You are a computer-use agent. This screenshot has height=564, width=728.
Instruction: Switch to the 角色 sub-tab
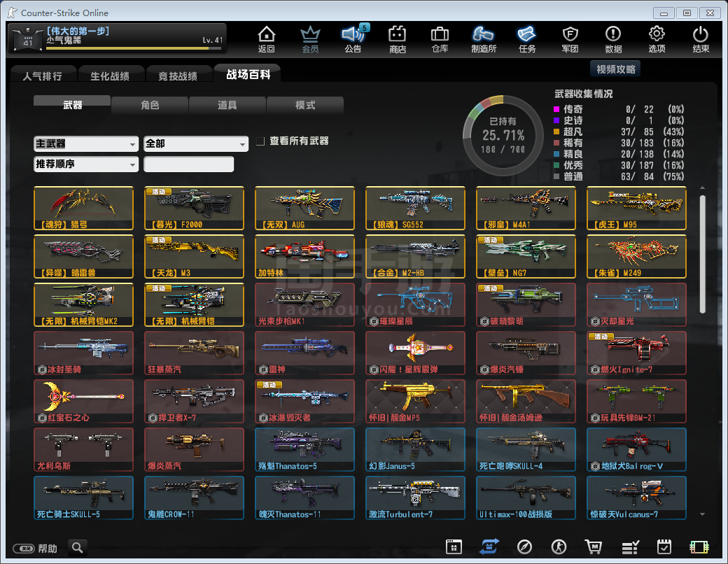pyautogui.click(x=150, y=105)
